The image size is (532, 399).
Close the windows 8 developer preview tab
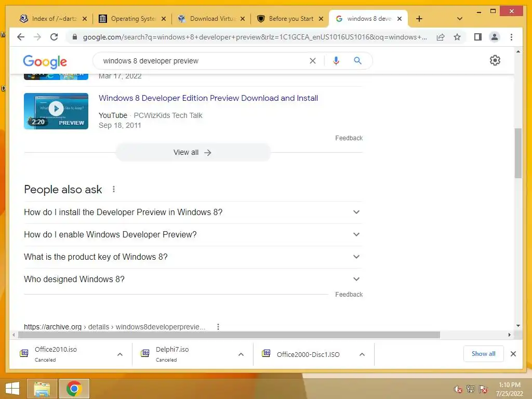(x=400, y=19)
